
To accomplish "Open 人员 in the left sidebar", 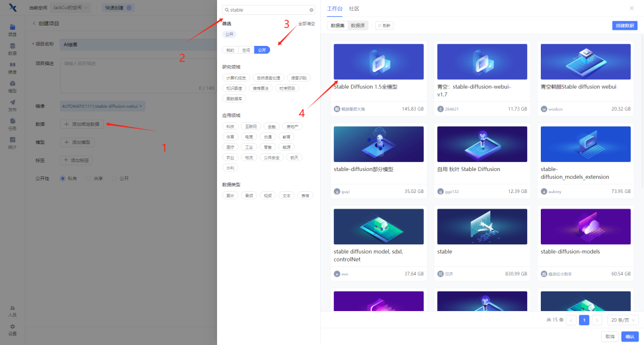I will tap(13, 312).
